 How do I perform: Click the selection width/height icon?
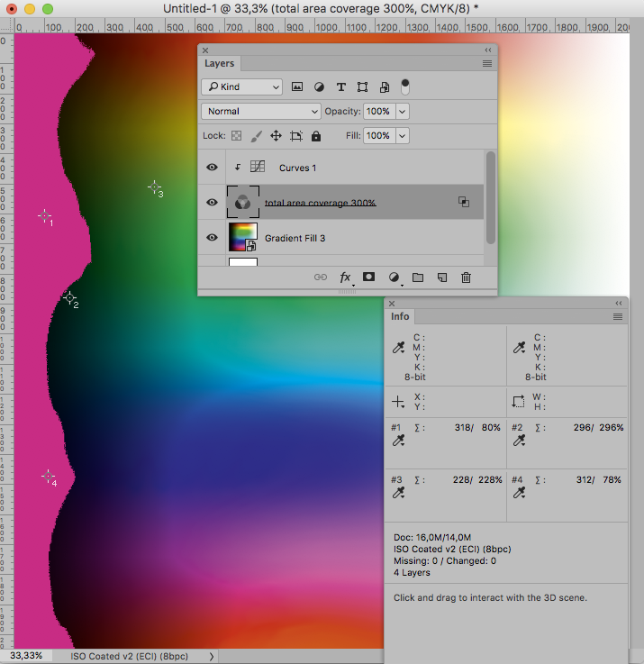click(x=519, y=402)
